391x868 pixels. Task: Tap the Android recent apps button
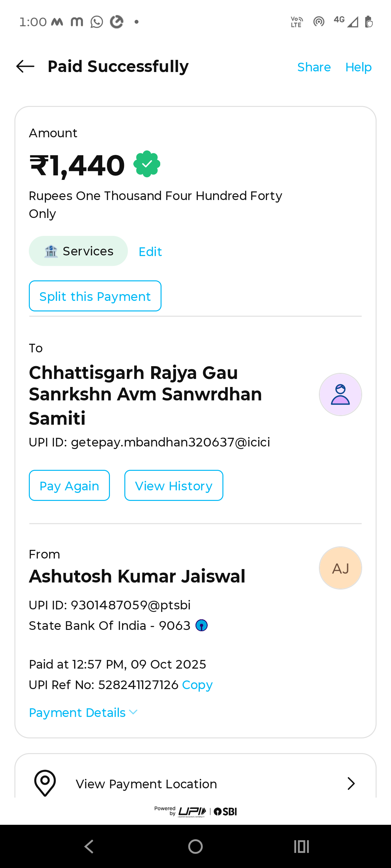point(301,846)
